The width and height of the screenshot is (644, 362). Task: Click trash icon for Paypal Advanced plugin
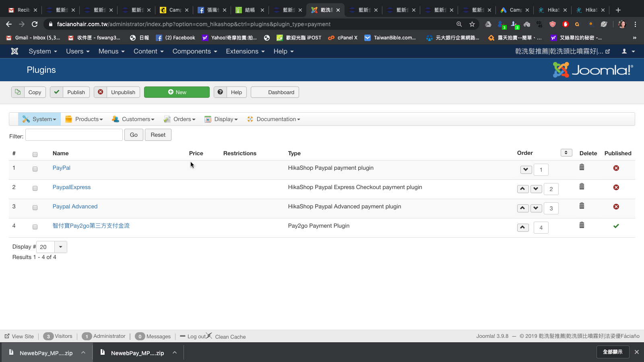(x=582, y=206)
